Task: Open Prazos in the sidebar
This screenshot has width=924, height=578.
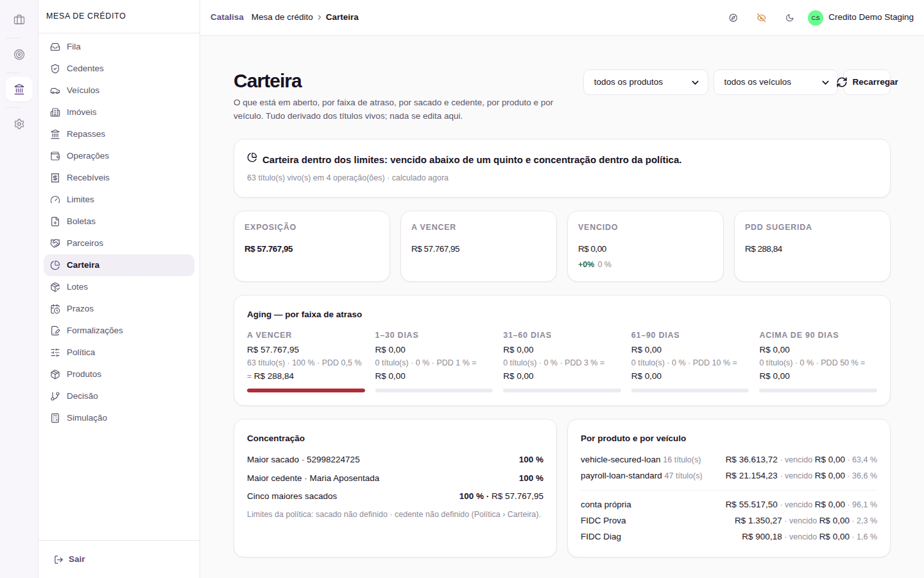Action: pyautogui.click(x=119, y=309)
